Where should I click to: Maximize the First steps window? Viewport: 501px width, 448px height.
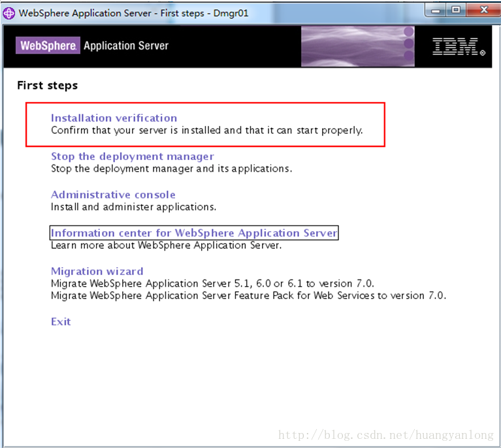pos(456,10)
